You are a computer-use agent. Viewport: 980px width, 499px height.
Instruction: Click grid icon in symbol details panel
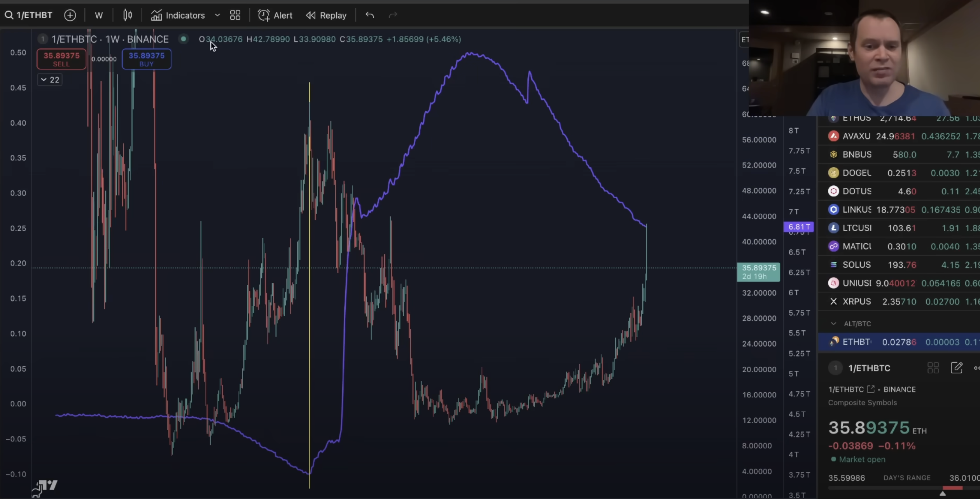pyautogui.click(x=933, y=368)
